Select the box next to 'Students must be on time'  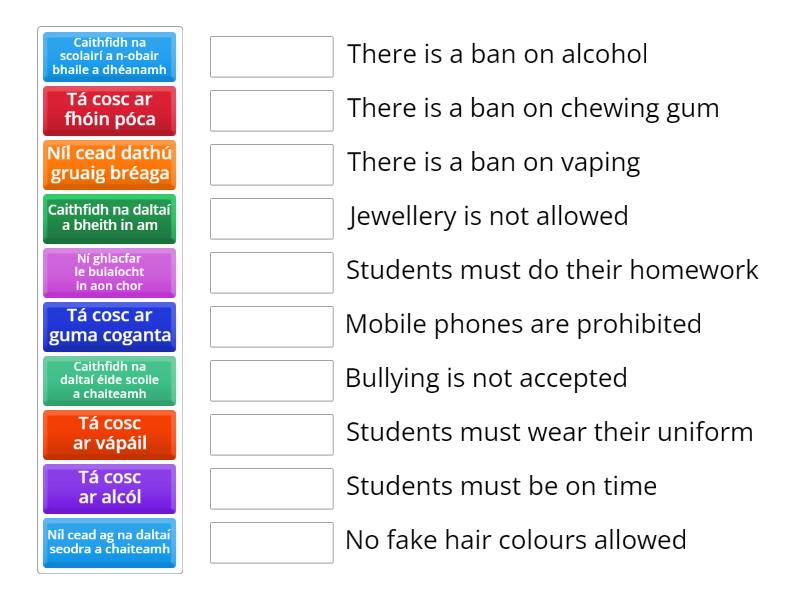(271, 489)
